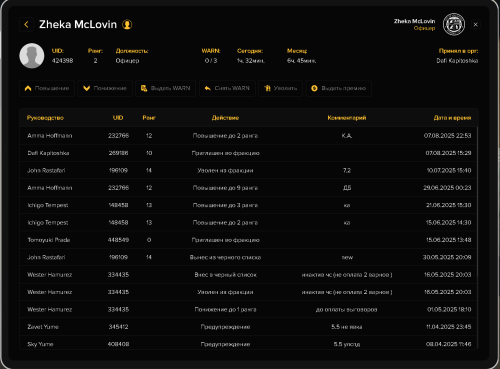Click the date 30.05.2025 20:08
The image size is (500, 369).
447,257
